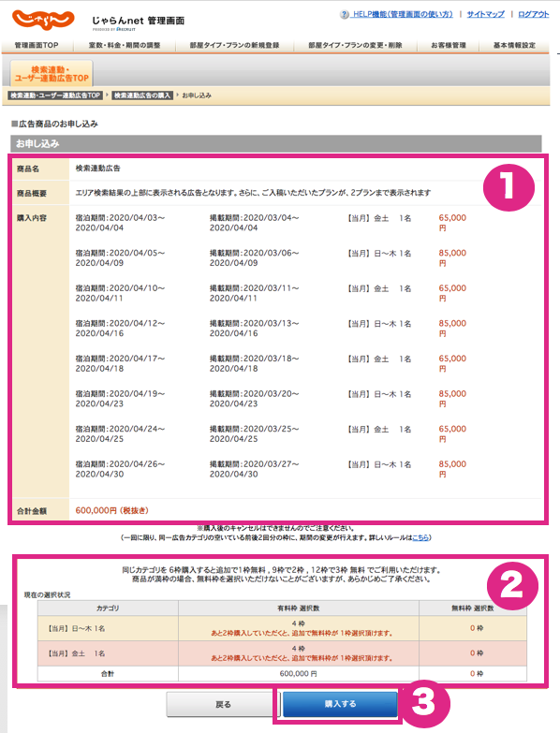Click the こちら rules link
Image resolution: width=560 pixels, height=733 pixels.
(x=420, y=537)
